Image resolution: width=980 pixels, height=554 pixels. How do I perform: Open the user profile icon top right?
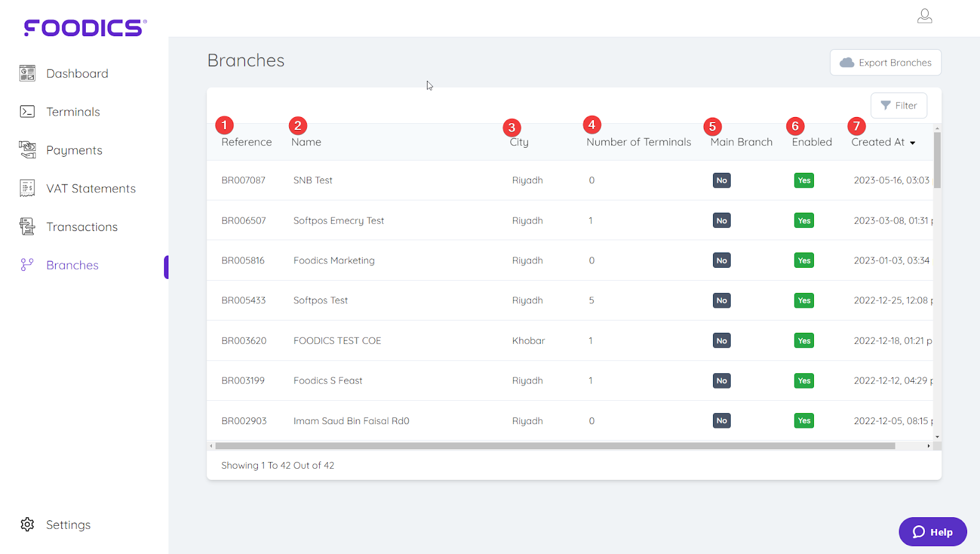[x=924, y=15]
